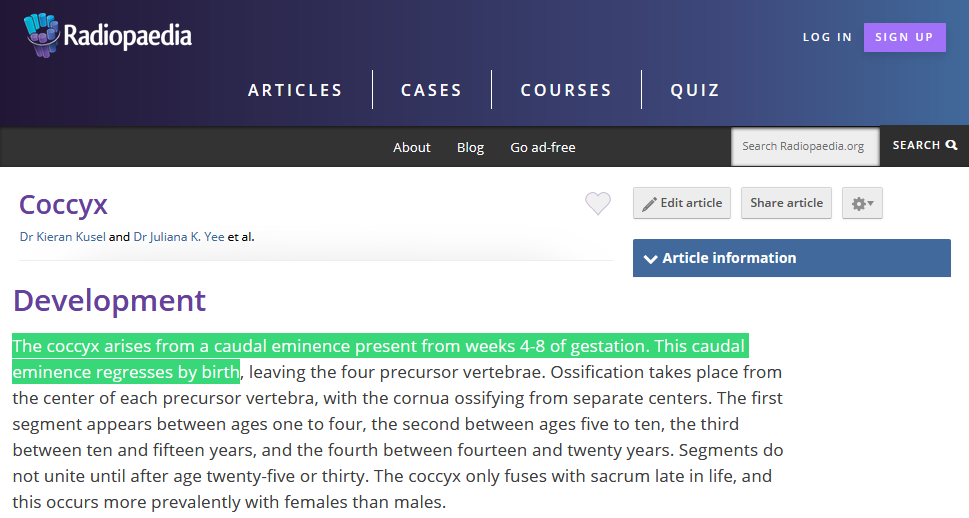Visit the Blog link
This screenshot has height=518, width=969.
point(470,147)
